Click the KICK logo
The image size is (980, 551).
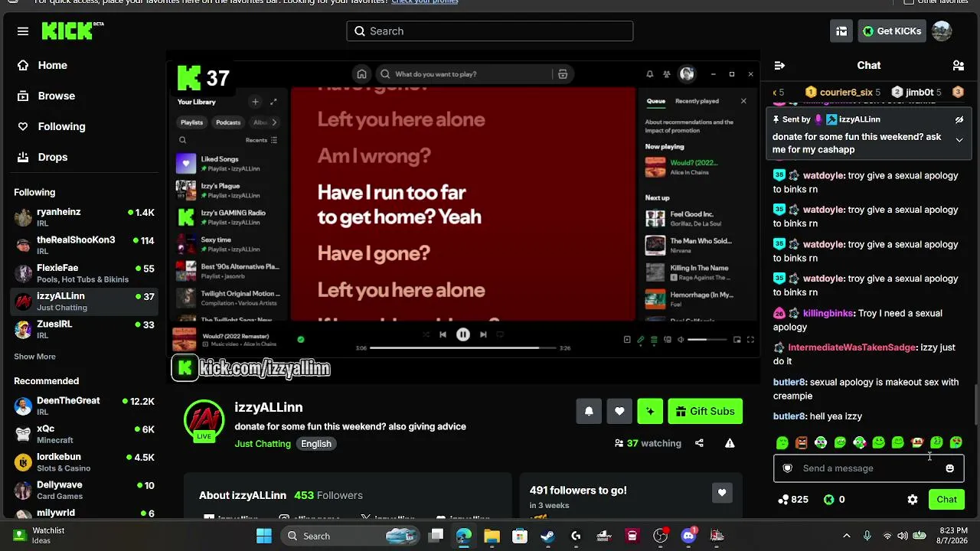point(69,31)
